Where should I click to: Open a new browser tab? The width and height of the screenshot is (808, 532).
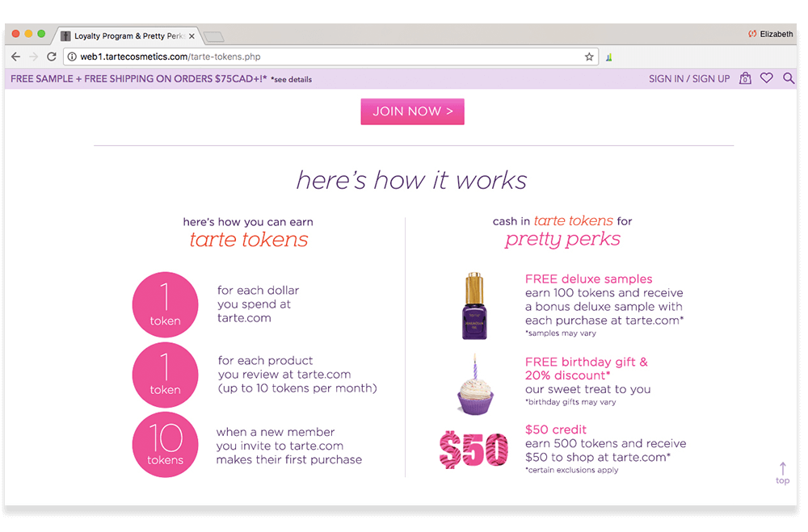(214, 36)
